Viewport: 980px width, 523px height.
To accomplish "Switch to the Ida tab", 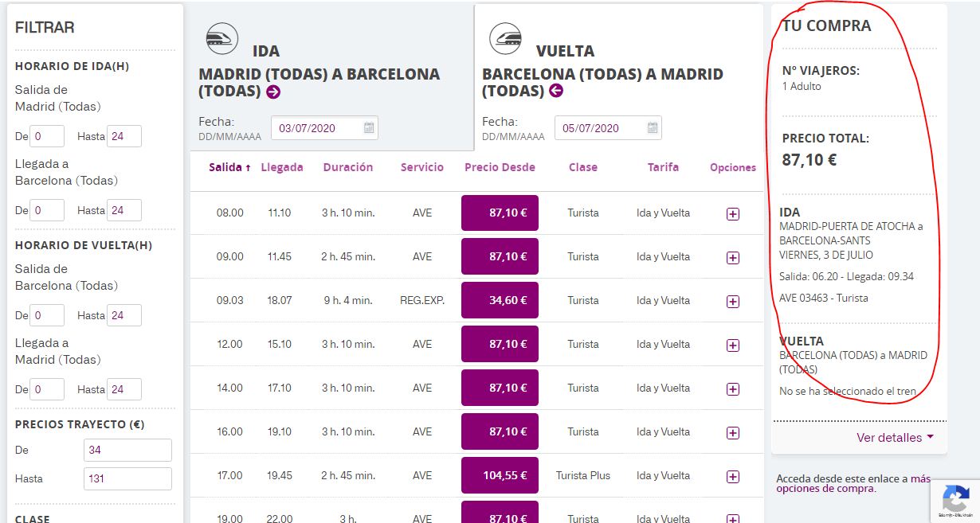I will coord(265,51).
